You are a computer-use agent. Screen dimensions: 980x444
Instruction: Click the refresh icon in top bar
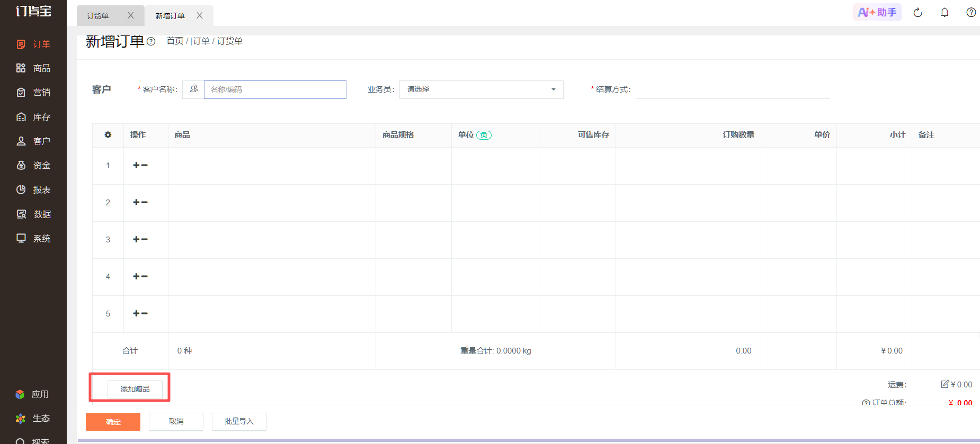click(x=918, y=12)
